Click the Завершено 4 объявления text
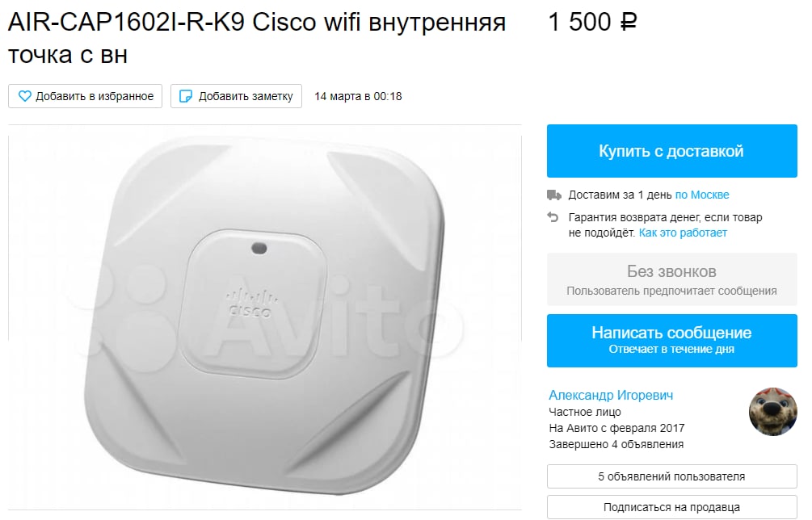The height and width of the screenshot is (520, 812). click(616, 444)
